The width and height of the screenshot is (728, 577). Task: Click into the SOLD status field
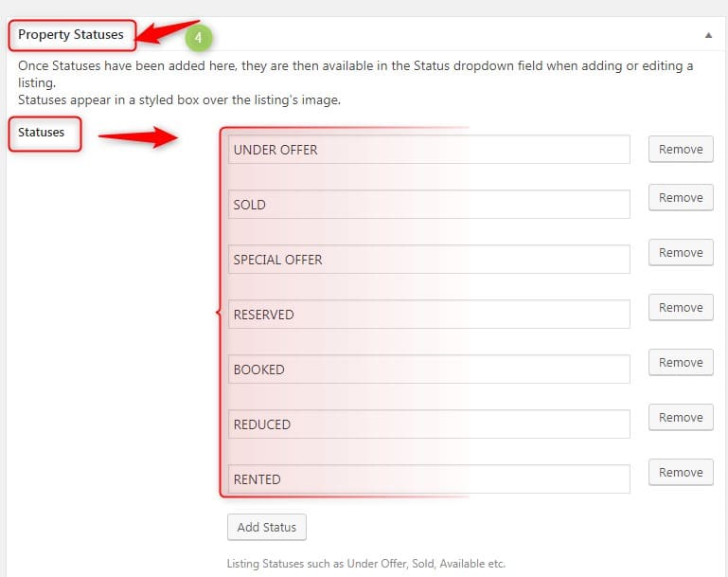pyautogui.click(x=429, y=205)
